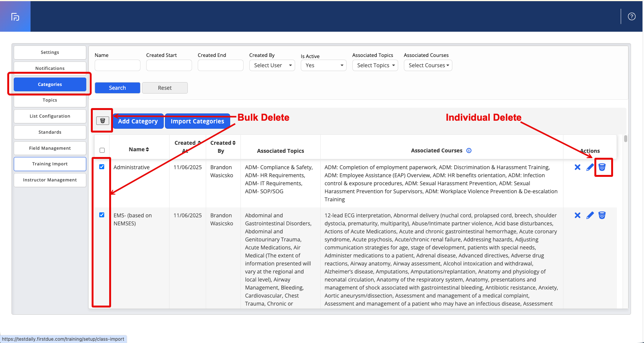Viewport: 644px width, 343px height.
Task: Deactivate EMS category with X icon
Action: [578, 215]
